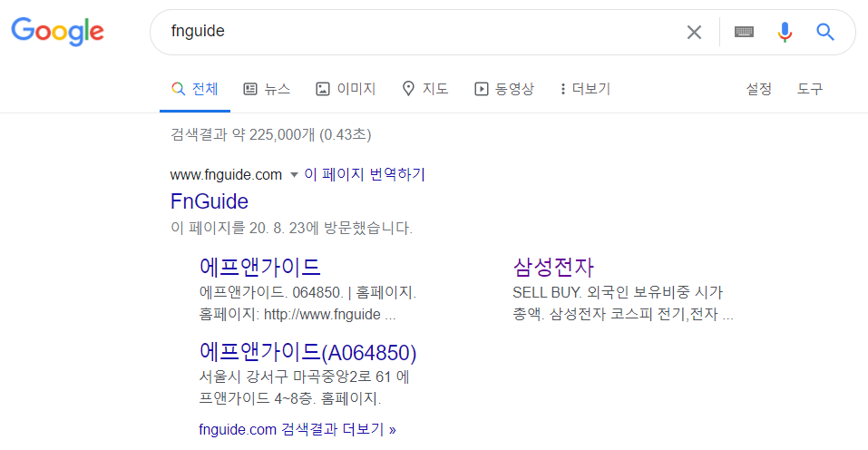
Task: Open the 동영상 tab
Action: (x=504, y=89)
